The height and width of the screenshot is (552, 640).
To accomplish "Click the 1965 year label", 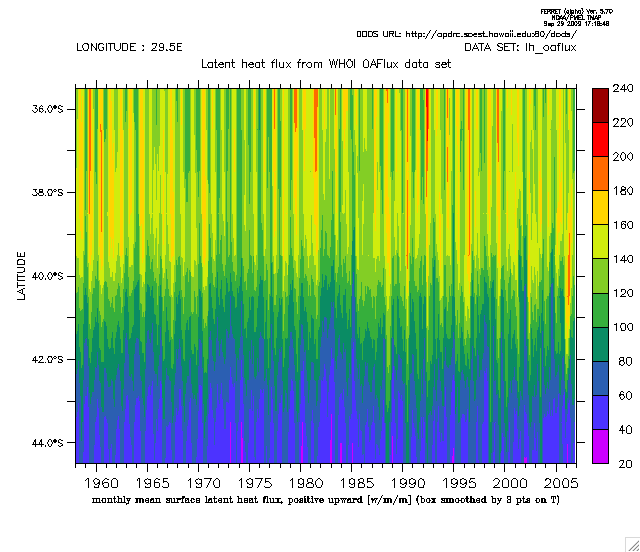I will coord(152,483).
